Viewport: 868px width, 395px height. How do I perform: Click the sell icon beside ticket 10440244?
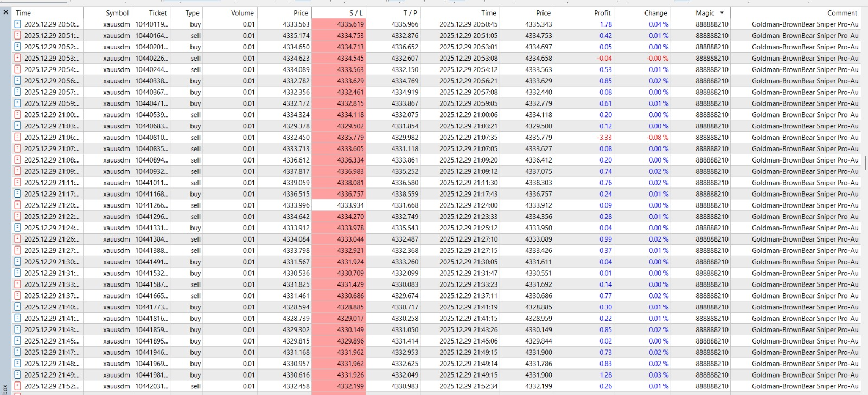(x=17, y=69)
